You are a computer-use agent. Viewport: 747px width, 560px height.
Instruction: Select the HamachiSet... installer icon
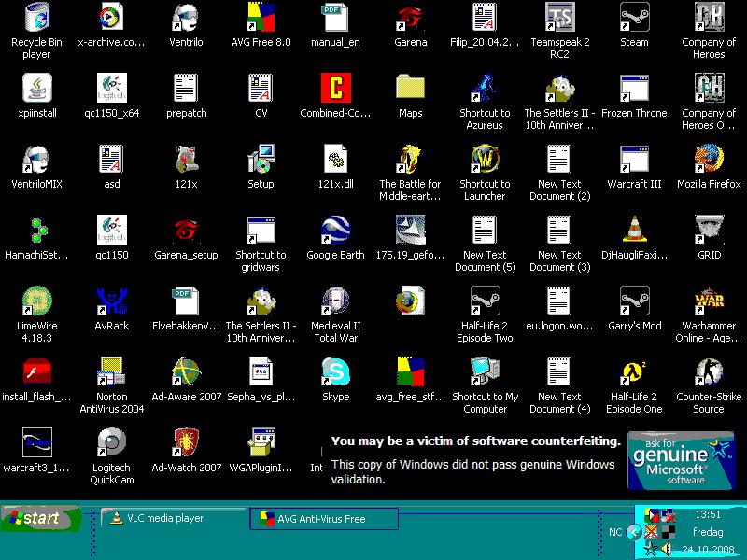pos(36,230)
